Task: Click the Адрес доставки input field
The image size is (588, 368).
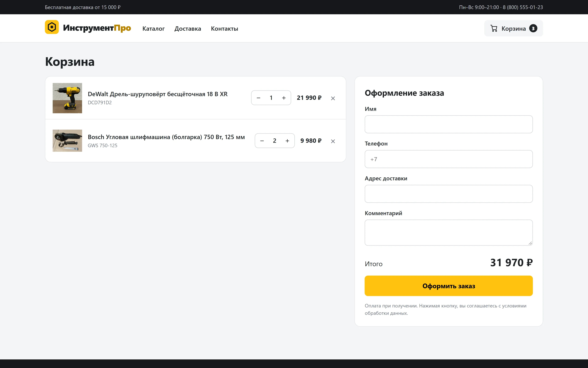Action: pyautogui.click(x=449, y=194)
